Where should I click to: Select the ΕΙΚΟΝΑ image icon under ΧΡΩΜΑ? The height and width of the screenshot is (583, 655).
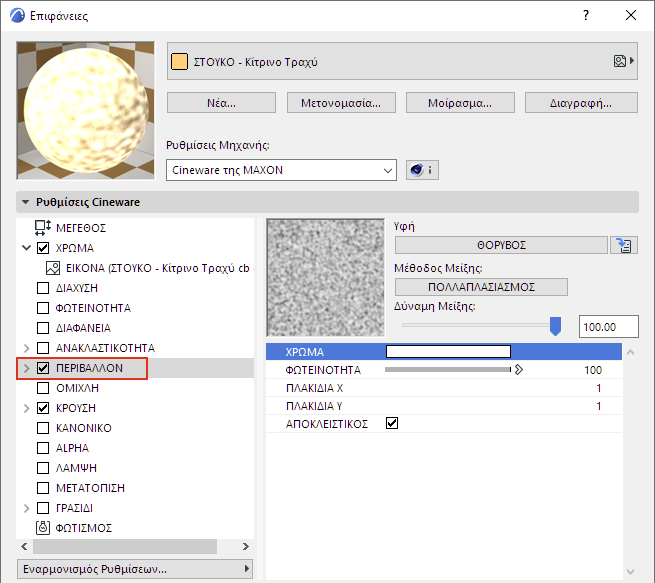coord(53,268)
